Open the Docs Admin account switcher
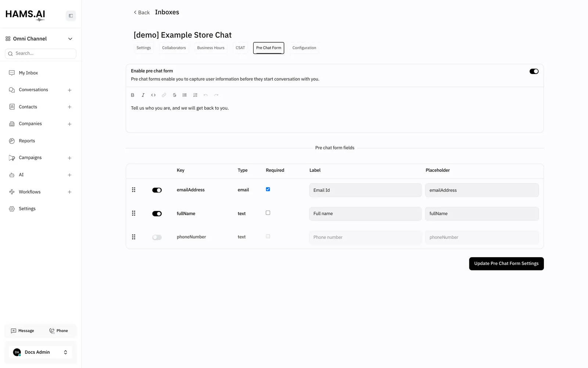The image size is (588, 368). [40, 352]
